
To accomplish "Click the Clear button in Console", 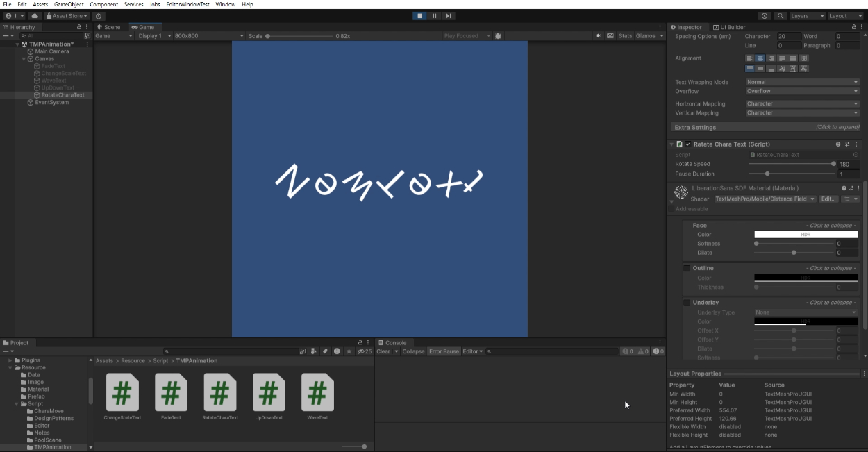I will click(383, 351).
